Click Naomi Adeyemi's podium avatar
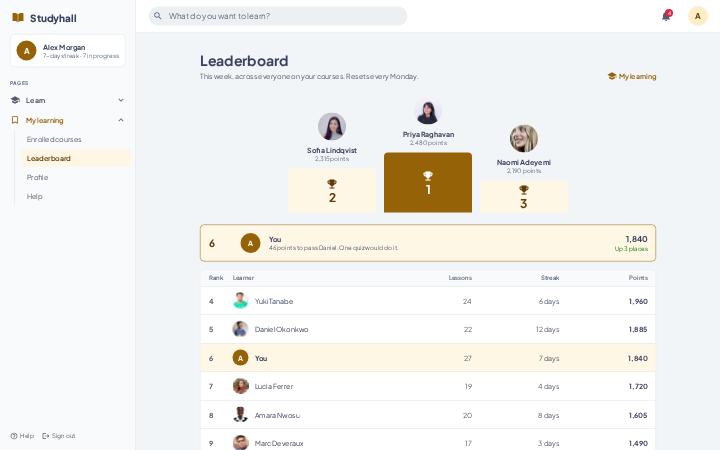The width and height of the screenshot is (720, 450). pyautogui.click(x=523, y=138)
